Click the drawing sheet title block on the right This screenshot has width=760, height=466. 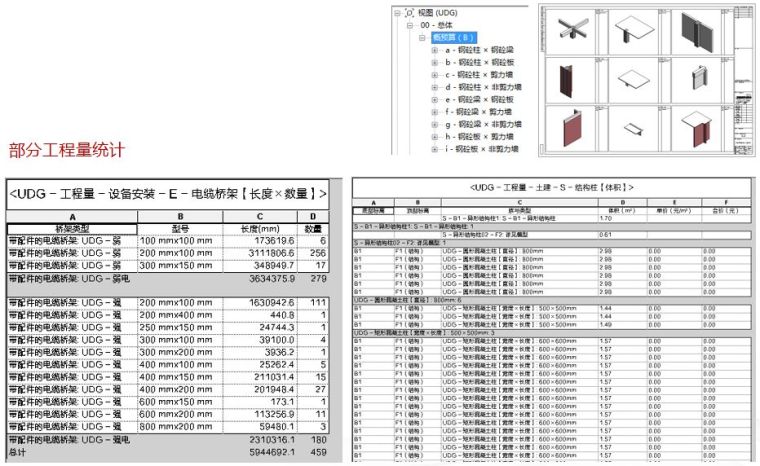(x=743, y=80)
